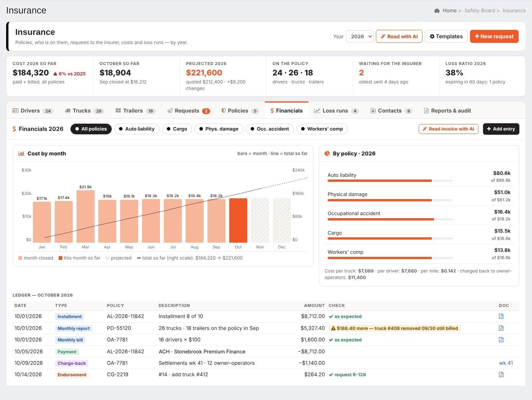Viewport: 532px width, 400px height.
Task: Create a New request
Action: 494,36
